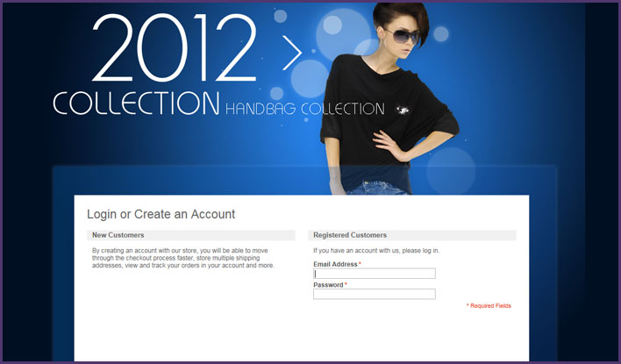Click the big COLLECTION banner word
The image size is (621, 364).
pos(136,103)
